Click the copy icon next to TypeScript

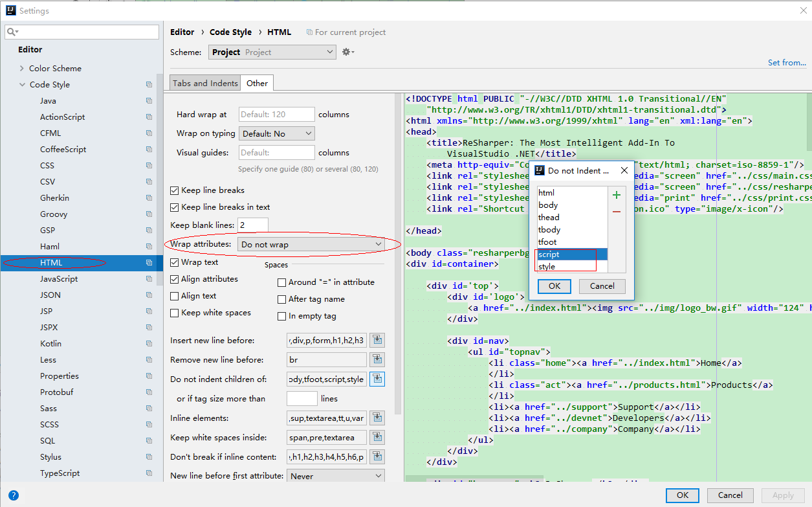coord(149,473)
